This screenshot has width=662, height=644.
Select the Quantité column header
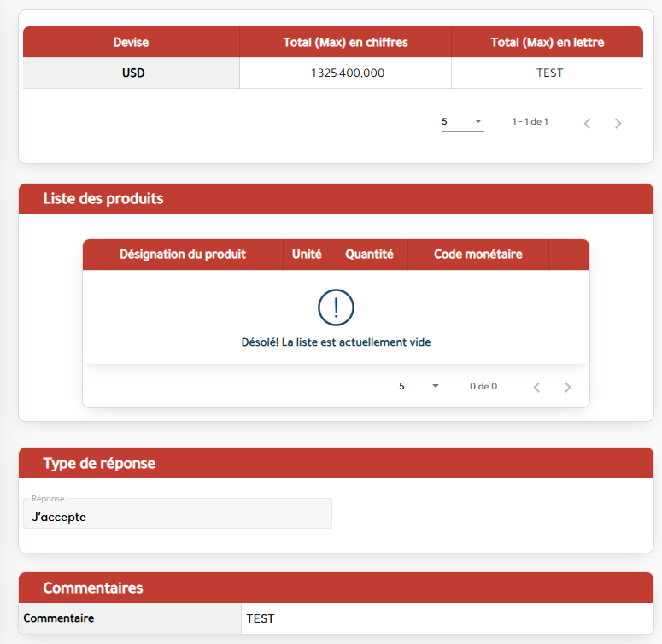[369, 255]
